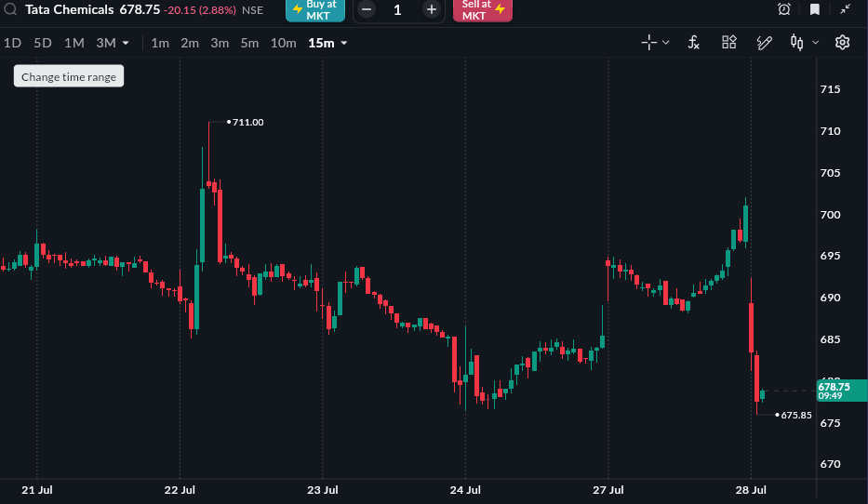This screenshot has width=868, height=504.
Task: Open the stock search magnifier icon
Action: click(10, 9)
